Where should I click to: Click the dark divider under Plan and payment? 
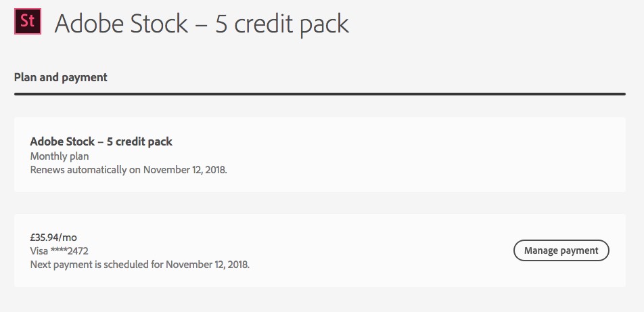pyautogui.click(x=319, y=94)
